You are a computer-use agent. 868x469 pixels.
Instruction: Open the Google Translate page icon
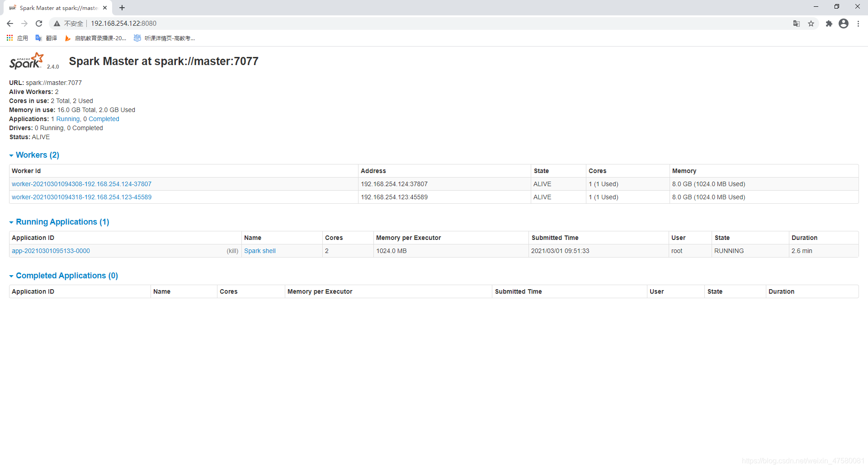coord(797,23)
